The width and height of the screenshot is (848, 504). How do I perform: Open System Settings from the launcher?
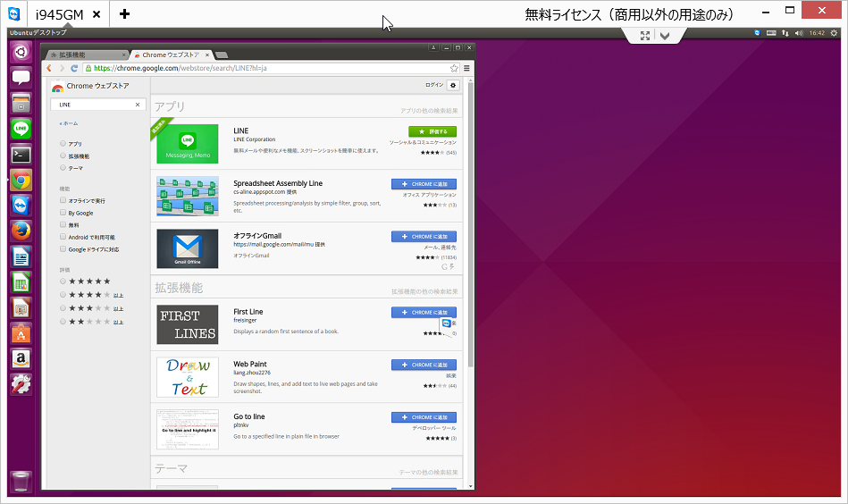tap(21, 384)
